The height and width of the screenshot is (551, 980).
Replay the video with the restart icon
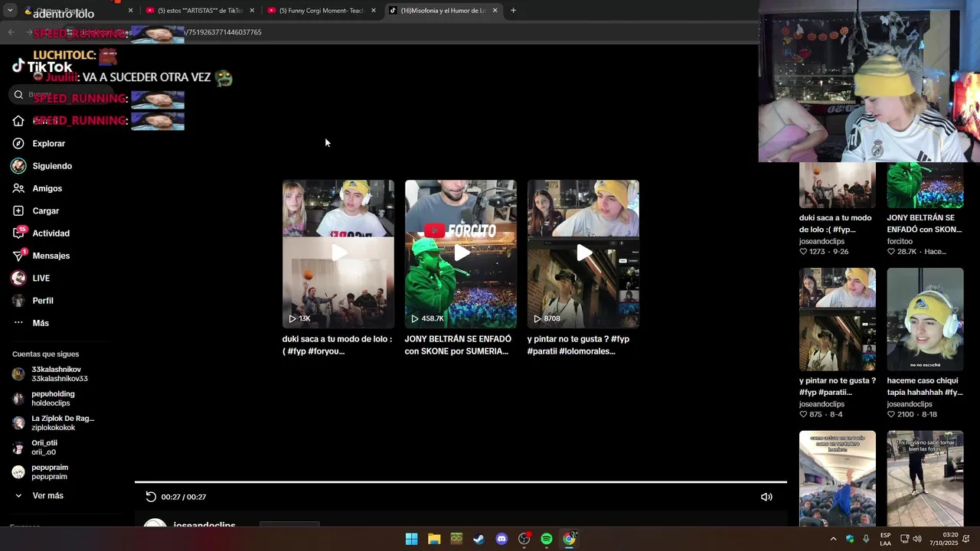pos(151,497)
